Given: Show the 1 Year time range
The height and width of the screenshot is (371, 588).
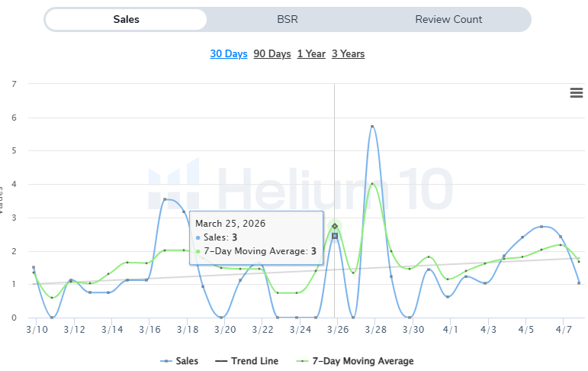Looking at the screenshot, I should pyautogui.click(x=311, y=53).
